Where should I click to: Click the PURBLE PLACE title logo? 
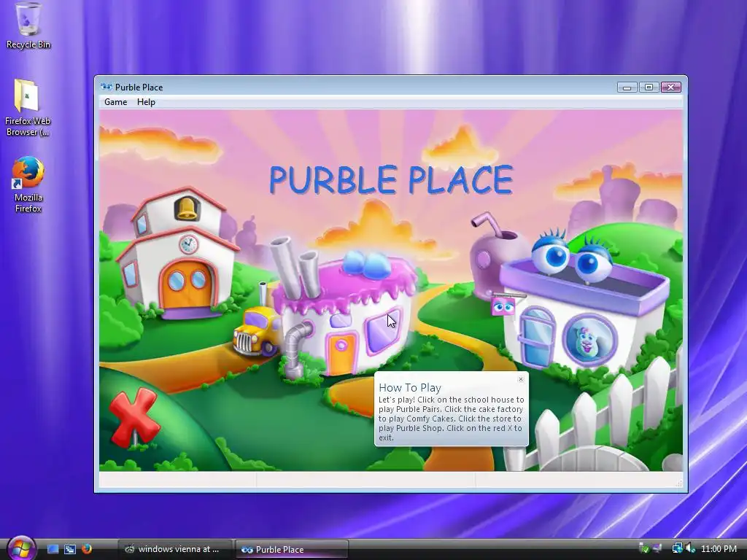coord(391,179)
